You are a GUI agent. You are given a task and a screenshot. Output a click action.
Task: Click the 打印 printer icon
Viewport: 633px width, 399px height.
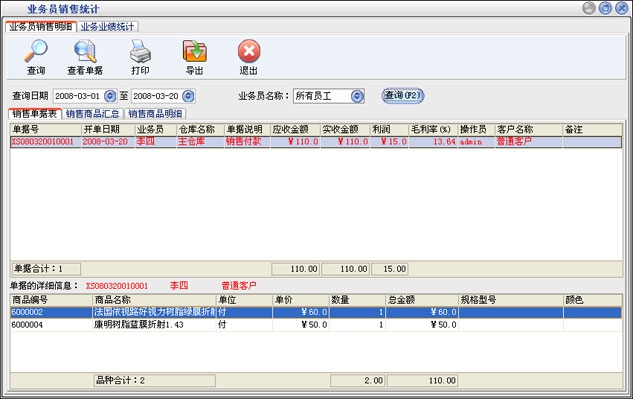tap(140, 51)
